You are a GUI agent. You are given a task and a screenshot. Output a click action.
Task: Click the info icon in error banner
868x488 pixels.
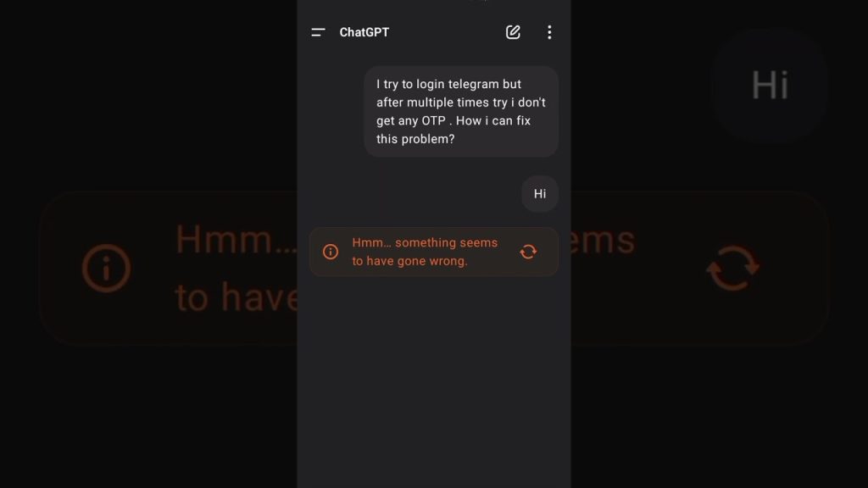tap(331, 252)
